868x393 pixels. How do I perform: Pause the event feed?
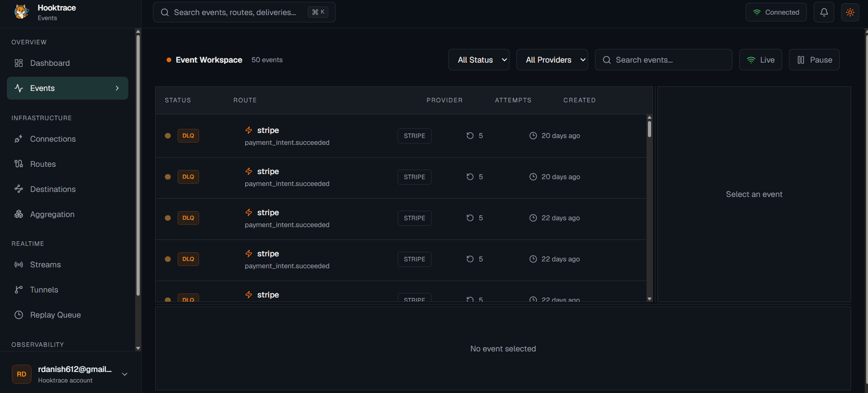pyautogui.click(x=814, y=60)
